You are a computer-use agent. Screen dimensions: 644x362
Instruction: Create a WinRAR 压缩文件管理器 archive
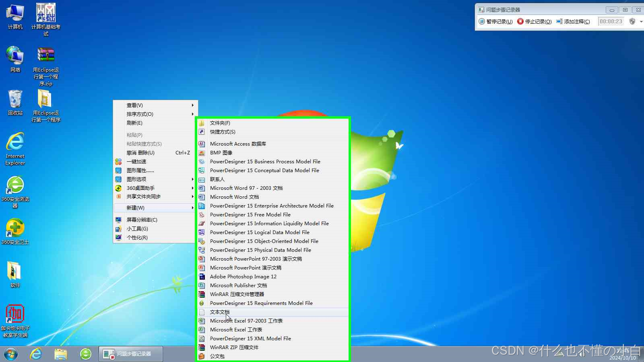pyautogui.click(x=273, y=294)
